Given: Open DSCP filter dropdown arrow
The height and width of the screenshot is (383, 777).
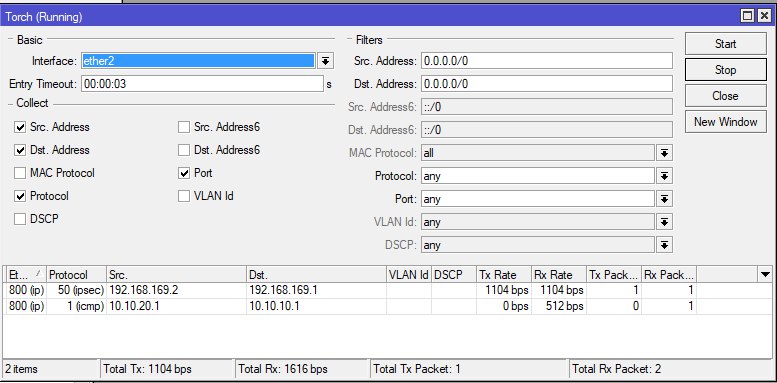Looking at the screenshot, I should click(664, 245).
